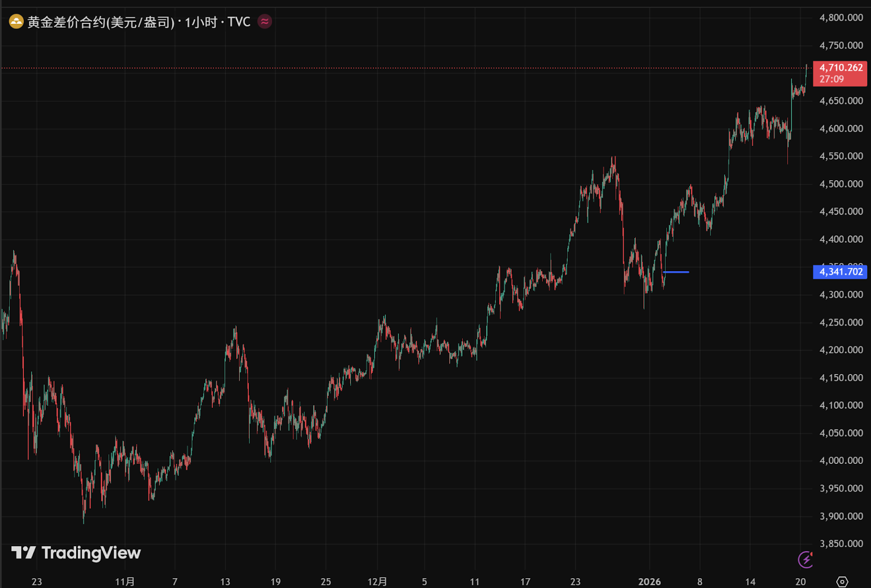
Task: Click the purple lightning bolt icon
Action: click(806, 559)
